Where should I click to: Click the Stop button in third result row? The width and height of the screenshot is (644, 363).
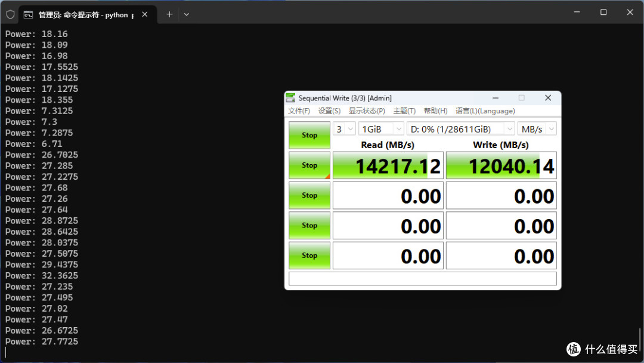click(309, 225)
